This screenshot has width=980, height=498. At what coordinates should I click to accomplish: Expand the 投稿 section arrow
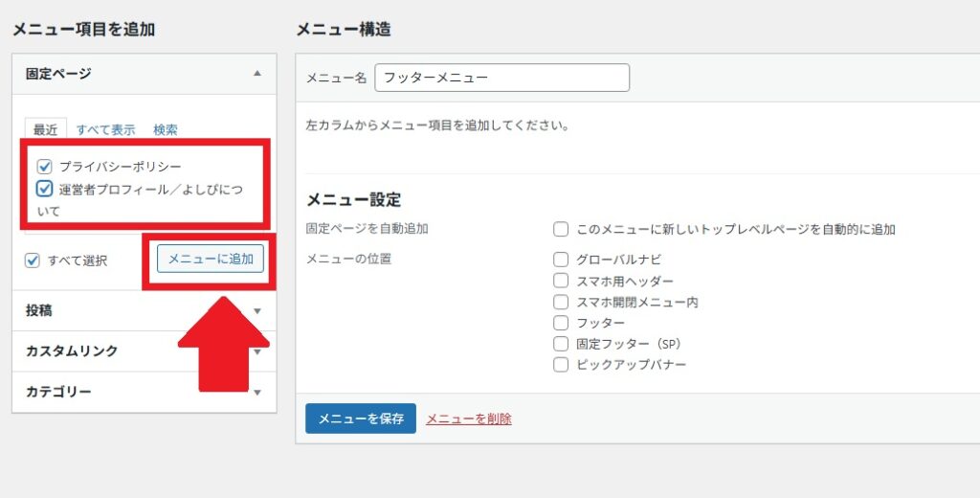pos(256,311)
